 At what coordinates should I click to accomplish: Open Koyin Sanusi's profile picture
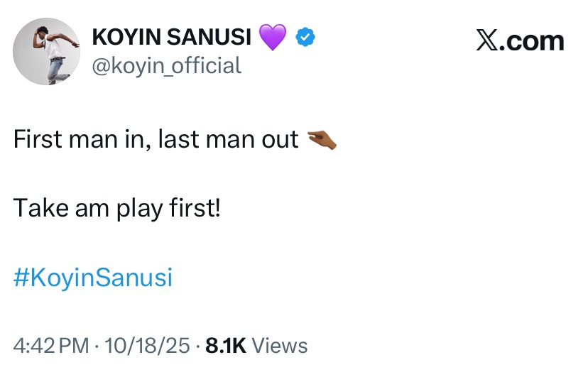pyautogui.click(x=47, y=51)
